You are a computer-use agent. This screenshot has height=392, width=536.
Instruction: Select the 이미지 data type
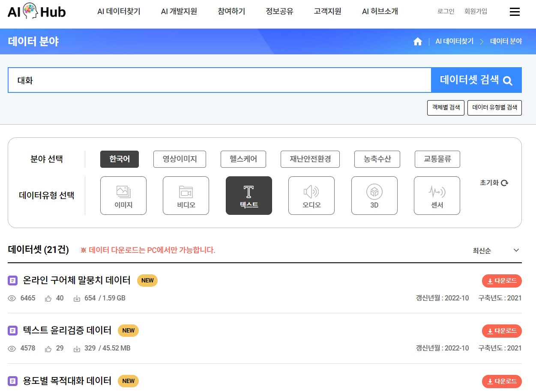123,196
